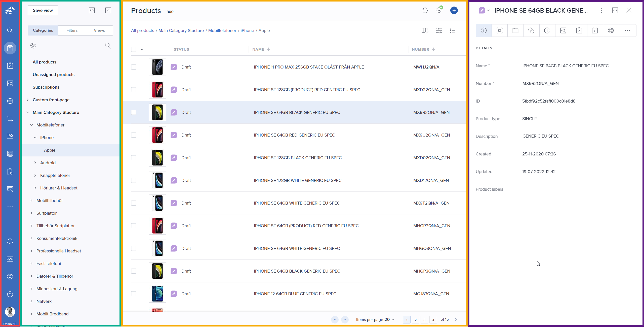The width and height of the screenshot is (644, 327).
Task: Check the checkbox for IPHONE 12 64GB BLUE row
Action: click(134, 294)
